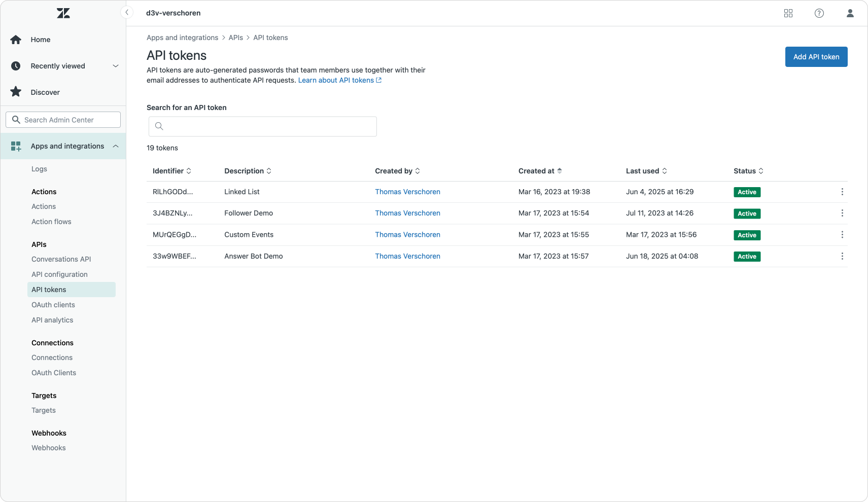
Task: Click APIs breadcrumb link
Action: [x=235, y=38]
